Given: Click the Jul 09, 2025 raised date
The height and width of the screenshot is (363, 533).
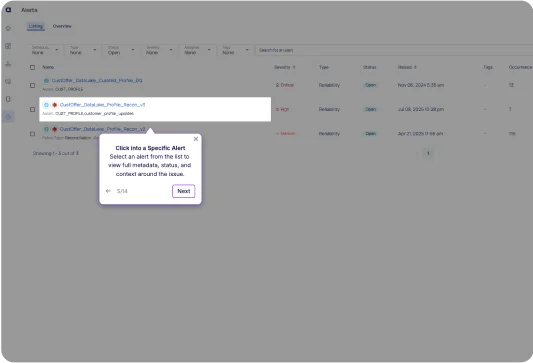Looking at the screenshot, I should (x=421, y=109).
